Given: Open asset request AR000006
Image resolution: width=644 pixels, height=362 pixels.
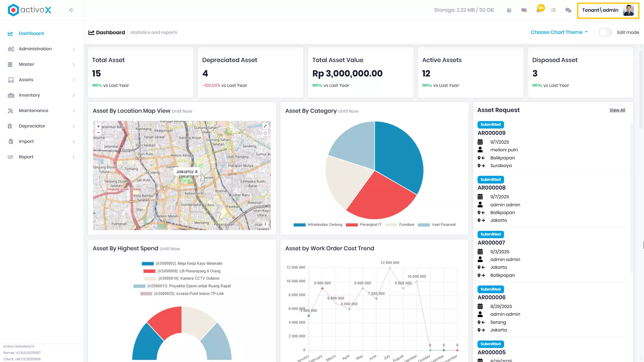Looking at the screenshot, I should (x=491, y=298).
